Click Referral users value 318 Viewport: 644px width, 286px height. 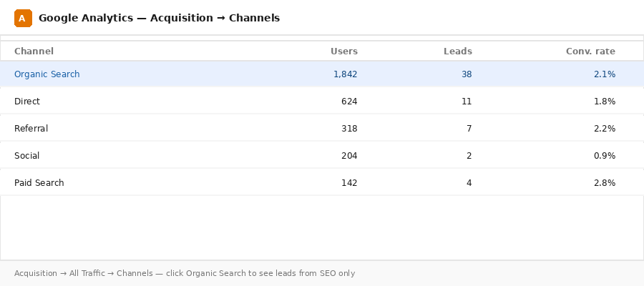(349, 129)
